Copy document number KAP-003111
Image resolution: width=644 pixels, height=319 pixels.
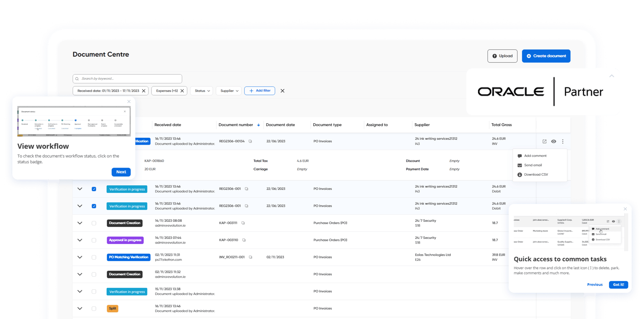(x=243, y=223)
